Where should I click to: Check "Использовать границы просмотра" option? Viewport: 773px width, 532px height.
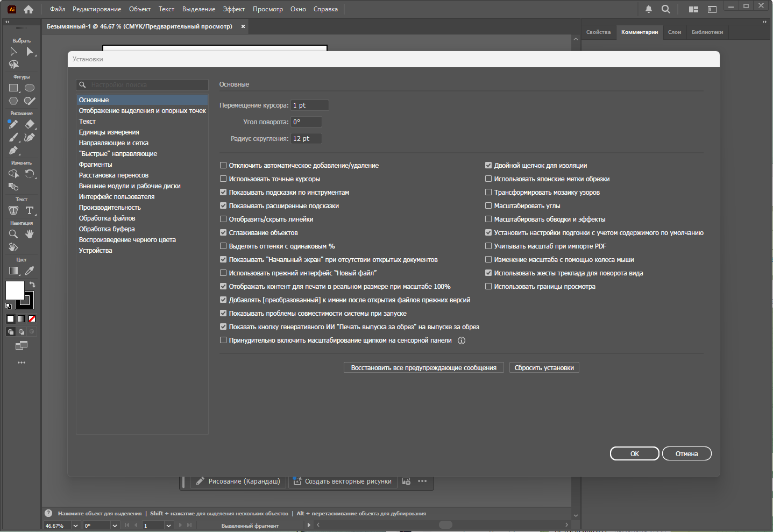[x=488, y=287]
